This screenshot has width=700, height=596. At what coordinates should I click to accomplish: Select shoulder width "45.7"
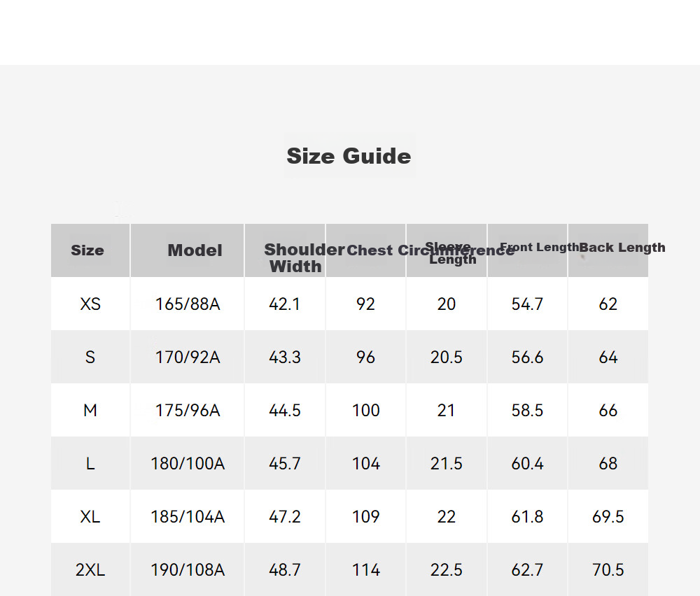pos(284,464)
